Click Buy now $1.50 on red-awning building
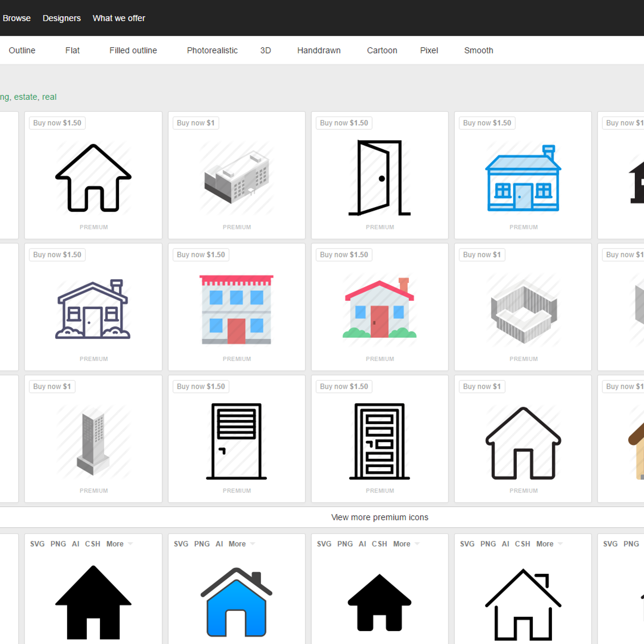This screenshot has width=644, height=644. pos(201,254)
